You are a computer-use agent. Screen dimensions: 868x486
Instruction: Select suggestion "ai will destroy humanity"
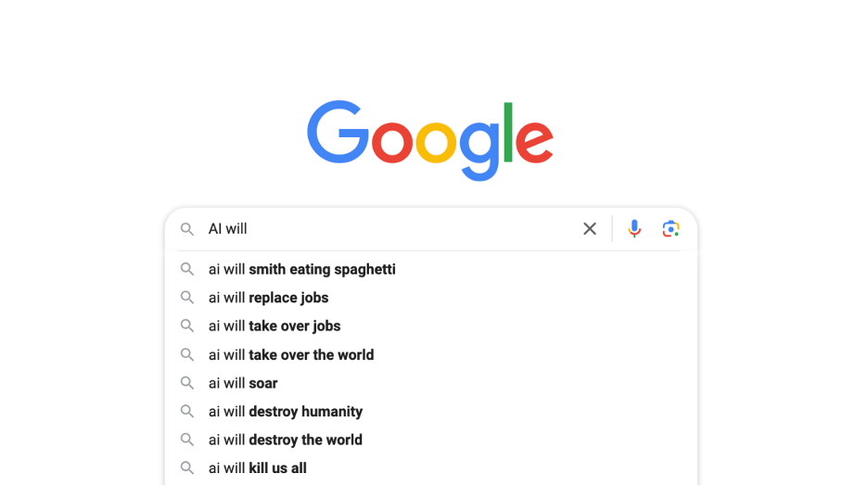285,412
